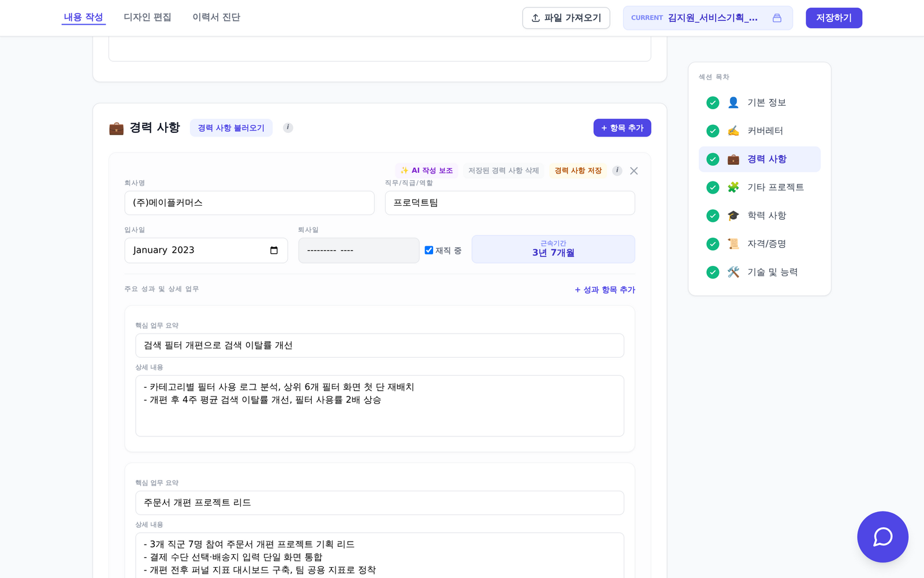
Task: Click the 회사명 field with (주)메이플커머스
Action: [249, 203]
